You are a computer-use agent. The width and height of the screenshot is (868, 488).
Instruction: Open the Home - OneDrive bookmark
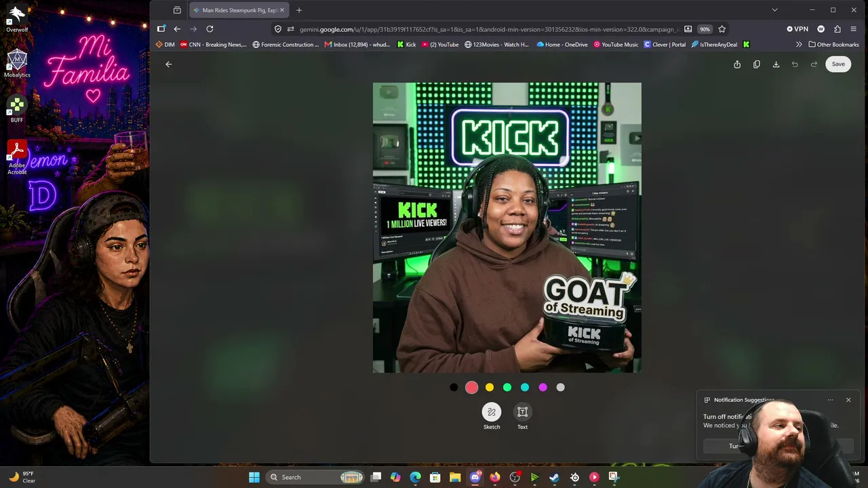click(x=562, y=45)
